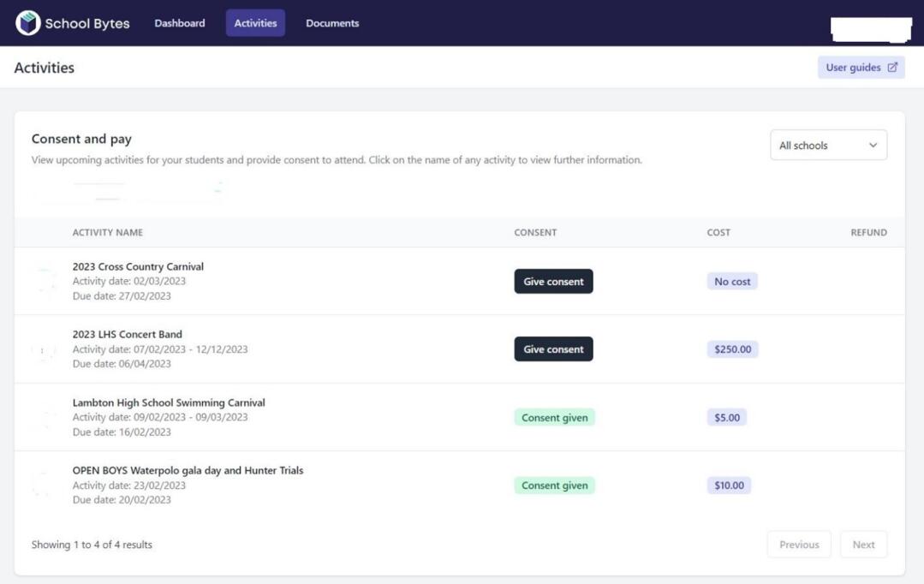Screen dimensions: 924x584
Task: View Lambton High School Swimming Carnival details
Action: click(x=169, y=402)
